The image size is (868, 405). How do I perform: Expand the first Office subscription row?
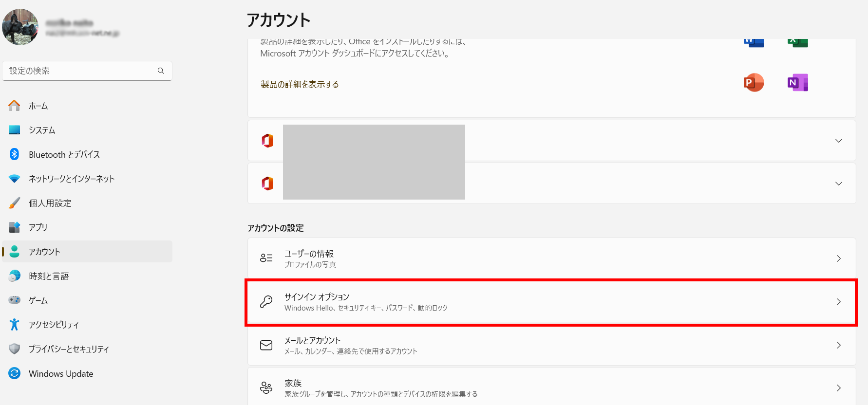(x=839, y=141)
